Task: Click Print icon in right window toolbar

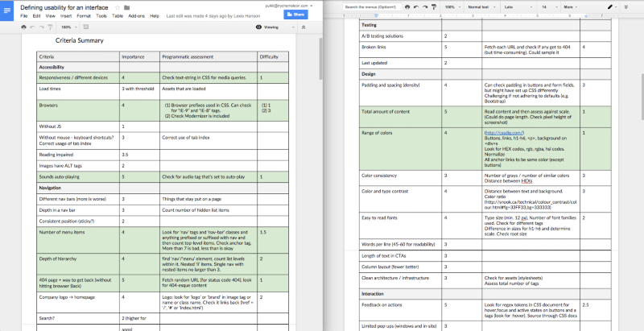Action: [407, 7]
